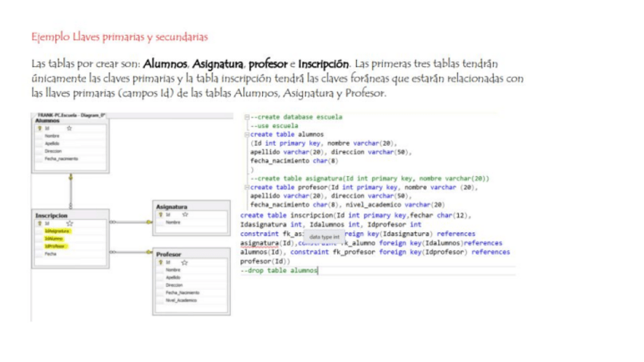This screenshot has width=644, height=362.
Task: Click bold word 'Inscripción' in the paragraph
Action: pos(324,64)
